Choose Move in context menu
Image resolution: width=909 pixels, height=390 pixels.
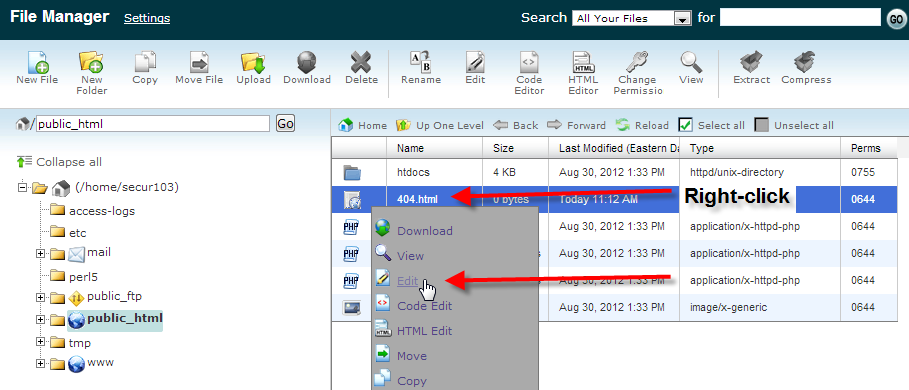click(x=412, y=356)
